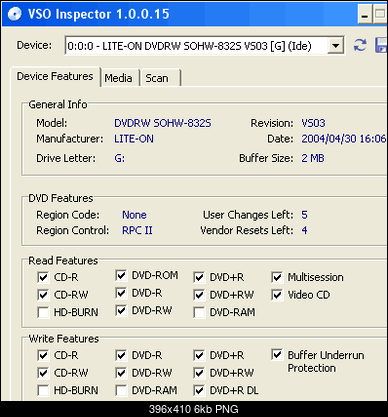The width and height of the screenshot is (388, 417).
Task: Toggle Read Features CD-RW checkbox
Action: (x=43, y=295)
